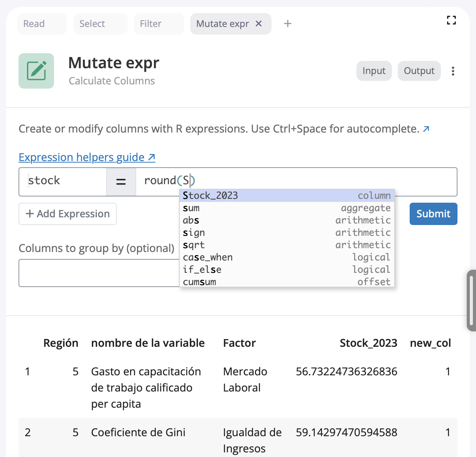Click the fullscreen expand icon

[x=451, y=20]
